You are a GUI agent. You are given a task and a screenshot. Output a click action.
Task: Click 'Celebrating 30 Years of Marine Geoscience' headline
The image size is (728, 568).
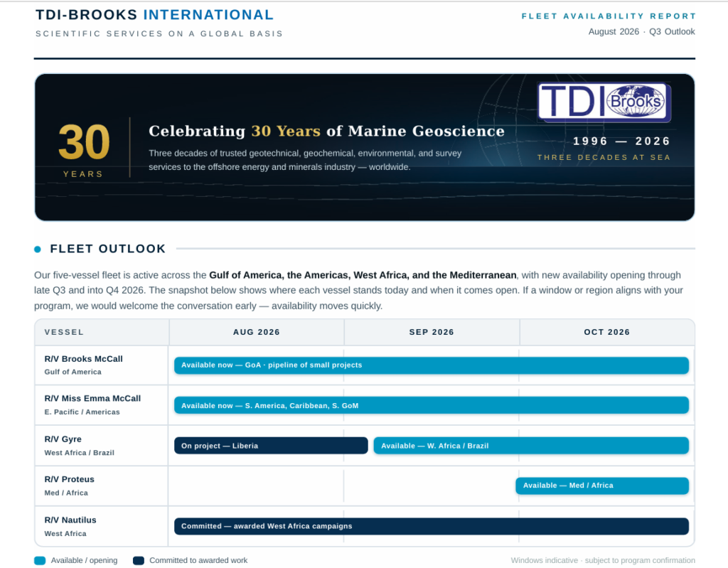[326, 131]
